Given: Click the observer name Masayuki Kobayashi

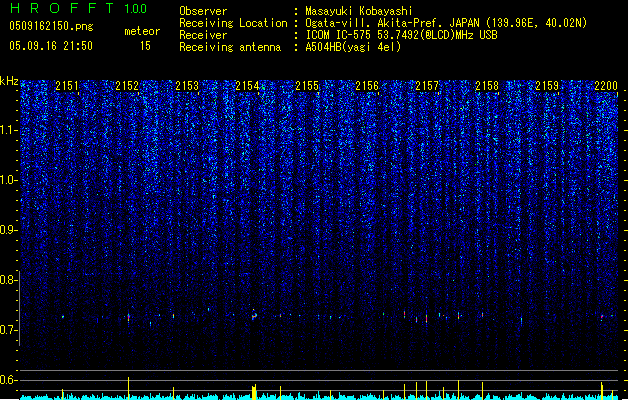Looking at the screenshot, I should click(359, 11).
